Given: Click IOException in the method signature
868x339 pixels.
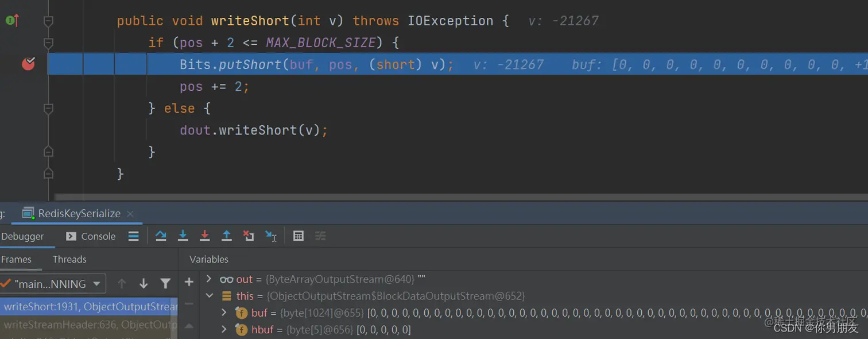Looking at the screenshot, I should click(x=450, y=21).
